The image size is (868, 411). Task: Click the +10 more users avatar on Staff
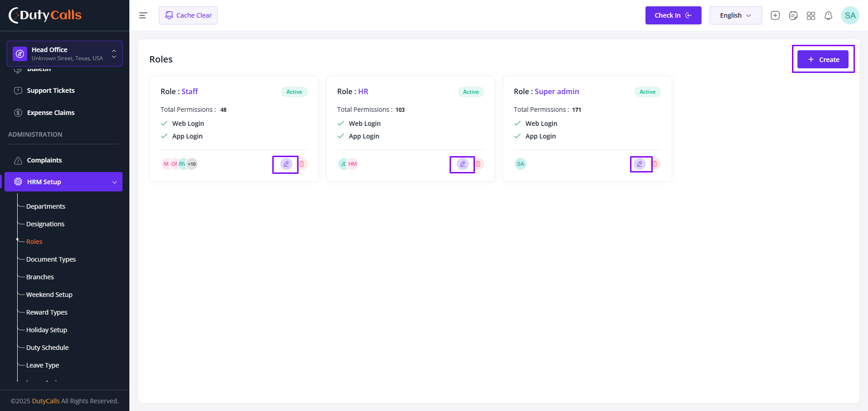(192, 164)
